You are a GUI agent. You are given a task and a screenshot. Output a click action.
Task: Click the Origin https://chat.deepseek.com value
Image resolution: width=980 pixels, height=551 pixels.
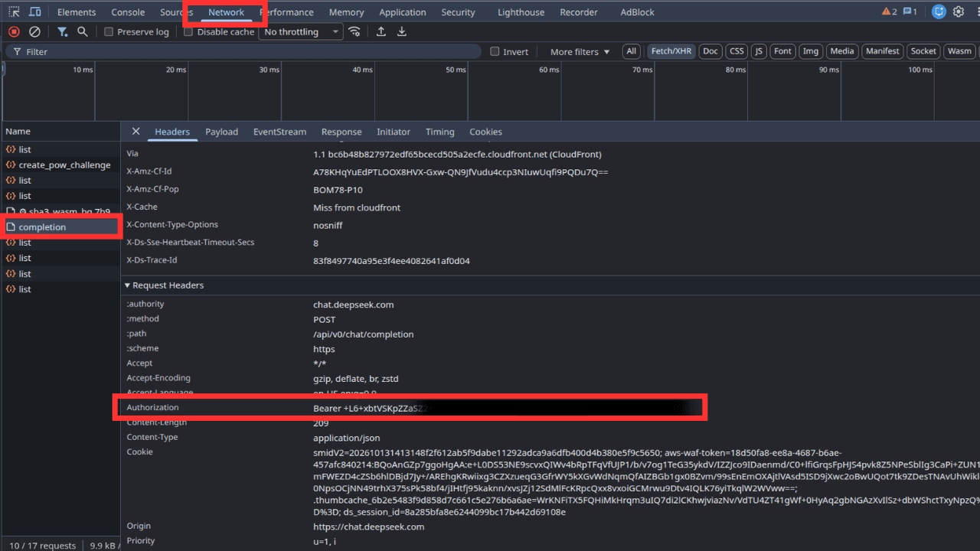[369, 527]
